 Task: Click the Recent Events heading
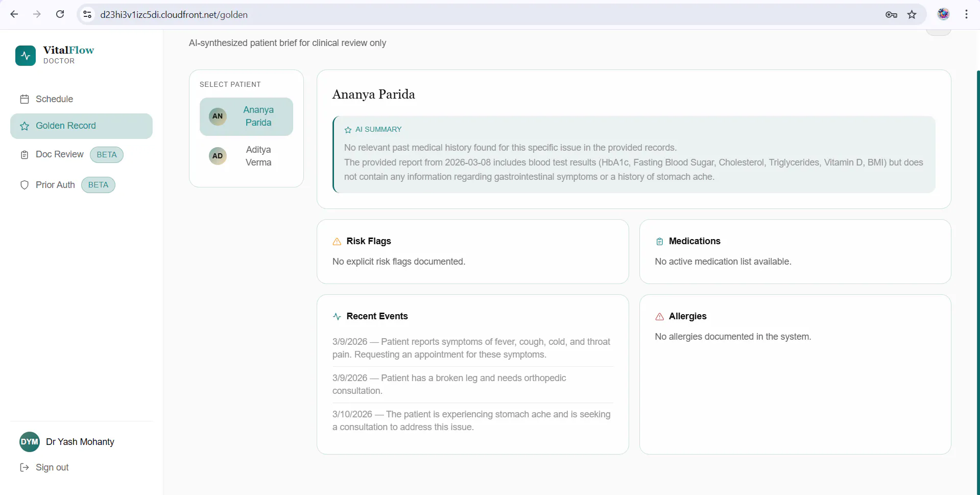pos(377,316)
